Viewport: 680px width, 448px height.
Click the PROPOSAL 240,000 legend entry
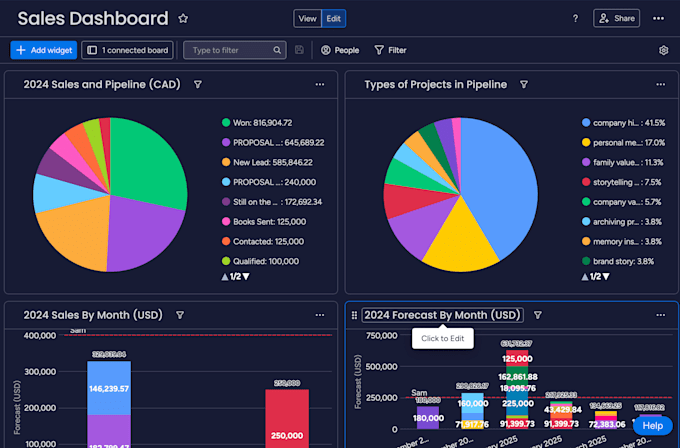(x=269, y=182)
